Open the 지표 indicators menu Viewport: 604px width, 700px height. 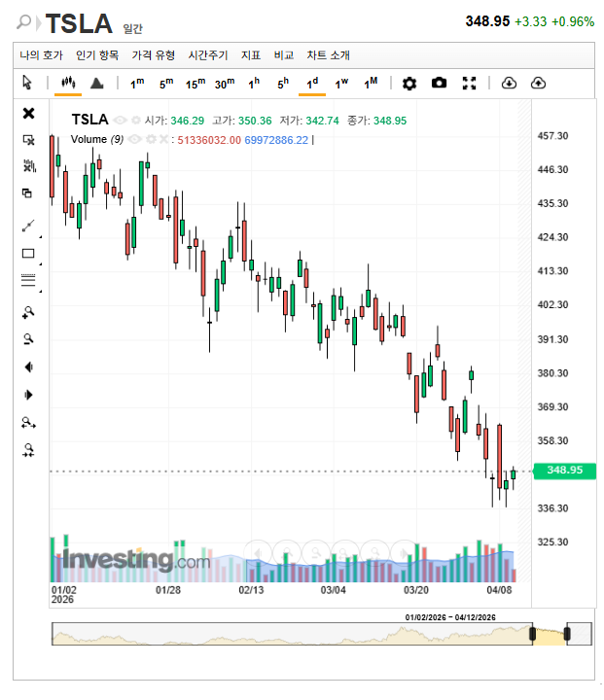coord(251,54)
